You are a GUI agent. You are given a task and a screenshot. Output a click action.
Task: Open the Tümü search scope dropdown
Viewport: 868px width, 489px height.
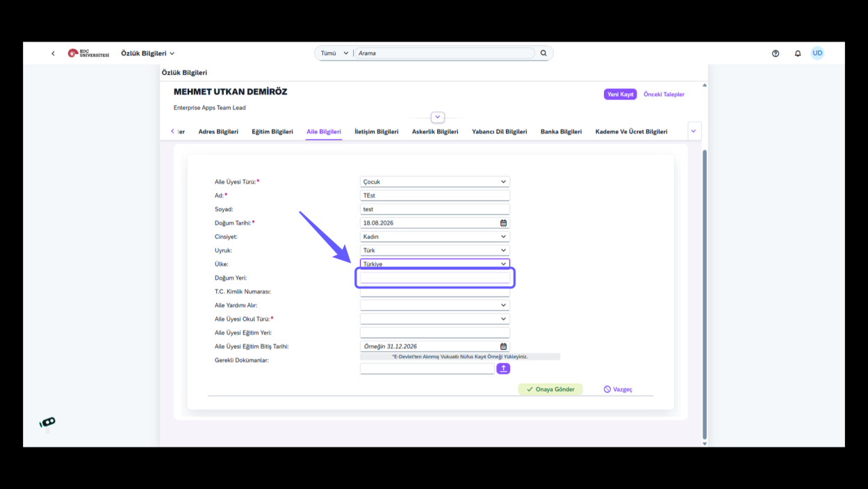coord(335,53)
